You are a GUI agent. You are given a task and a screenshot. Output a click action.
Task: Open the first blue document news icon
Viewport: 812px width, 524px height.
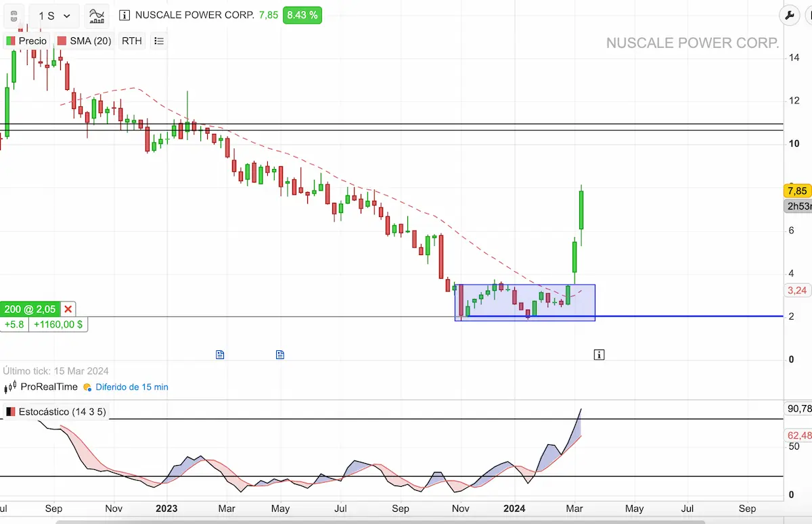(220, 354)
